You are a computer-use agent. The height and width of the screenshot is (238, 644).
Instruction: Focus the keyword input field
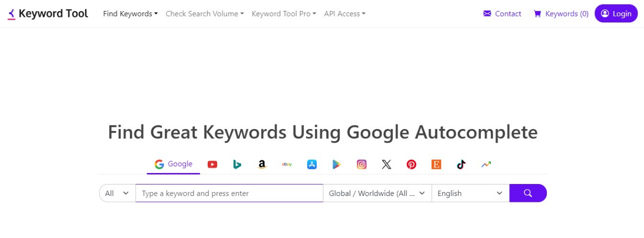(229, 193)
